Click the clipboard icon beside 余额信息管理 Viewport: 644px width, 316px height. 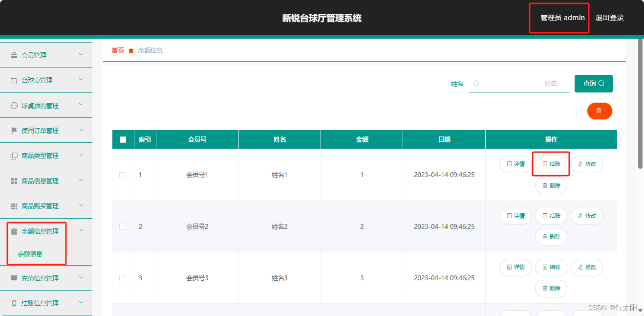coord(14,231)
